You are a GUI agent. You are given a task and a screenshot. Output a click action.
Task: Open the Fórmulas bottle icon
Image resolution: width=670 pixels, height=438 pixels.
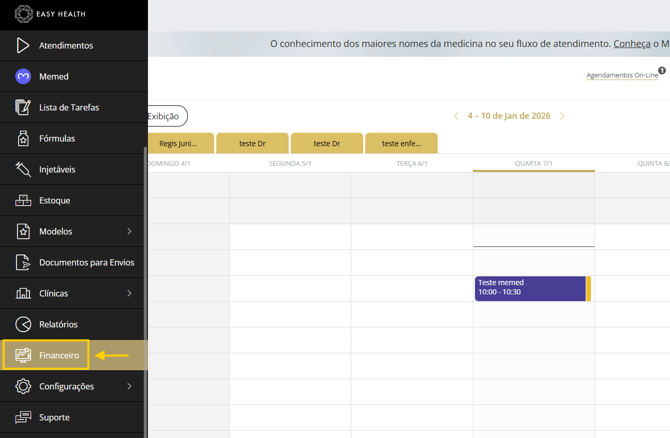(23, 138)
